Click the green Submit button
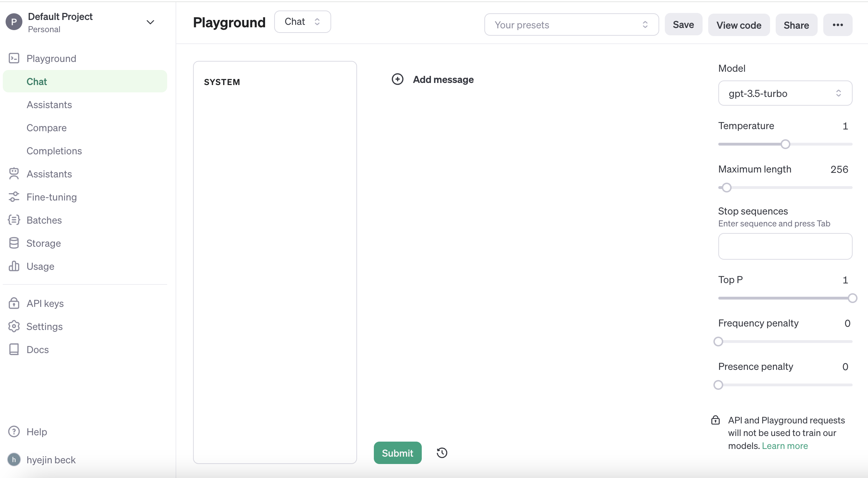The image size is (868, 478). click(398, 453)
